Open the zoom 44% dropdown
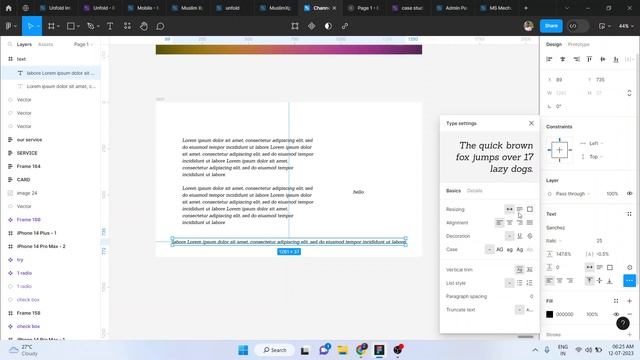Screen dimensions: 640x360 coord(626,26)
